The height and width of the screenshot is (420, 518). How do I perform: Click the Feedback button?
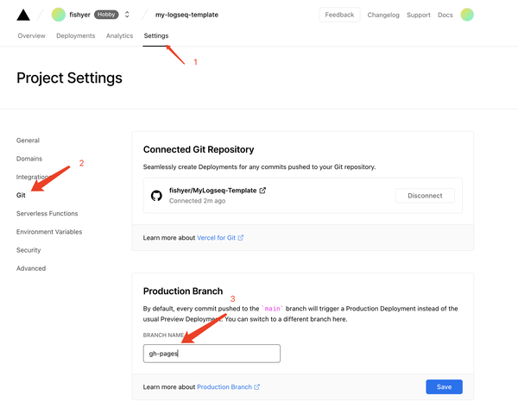point(339,15)
